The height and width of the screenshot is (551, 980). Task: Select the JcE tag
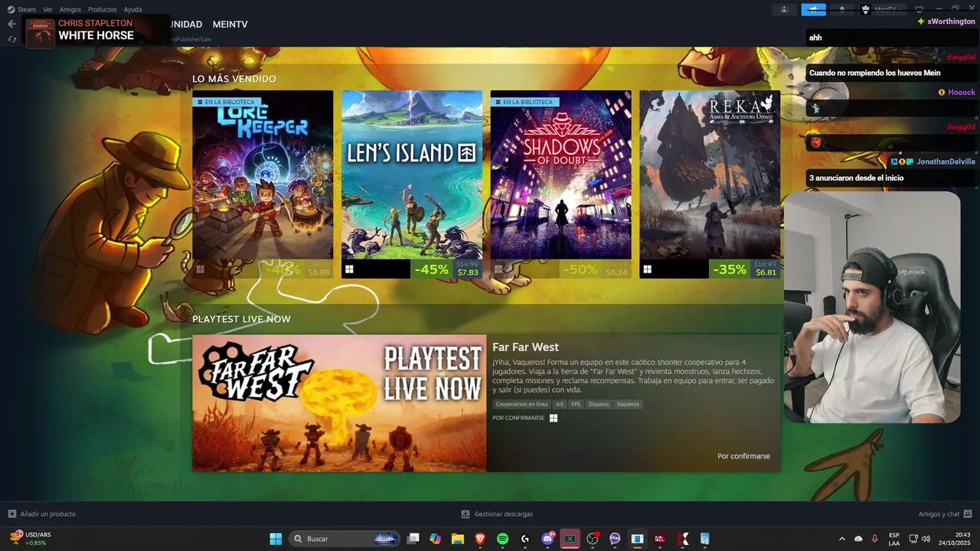[560, 404]
